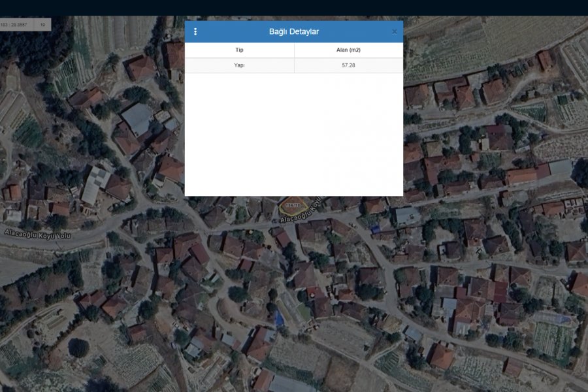Click the Alacaoğlu Köyü Yolu label at left
The image size is (588, 392).
click(x=37, y=235)
